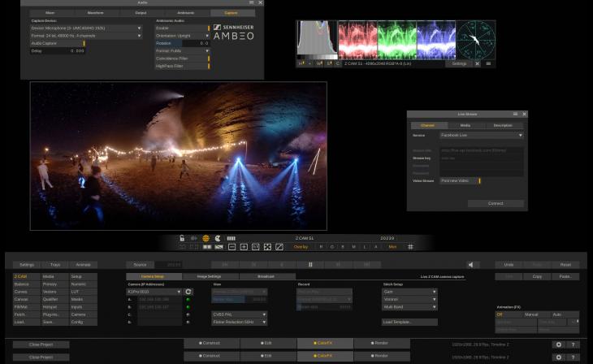Screen dimensions: 593x364
Task: Open the annotation pencil tool
Action: [279, 247]
